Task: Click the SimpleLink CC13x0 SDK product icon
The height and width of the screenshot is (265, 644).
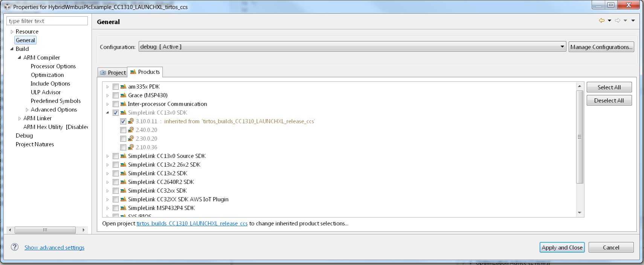Action: [x=123, y=113]
